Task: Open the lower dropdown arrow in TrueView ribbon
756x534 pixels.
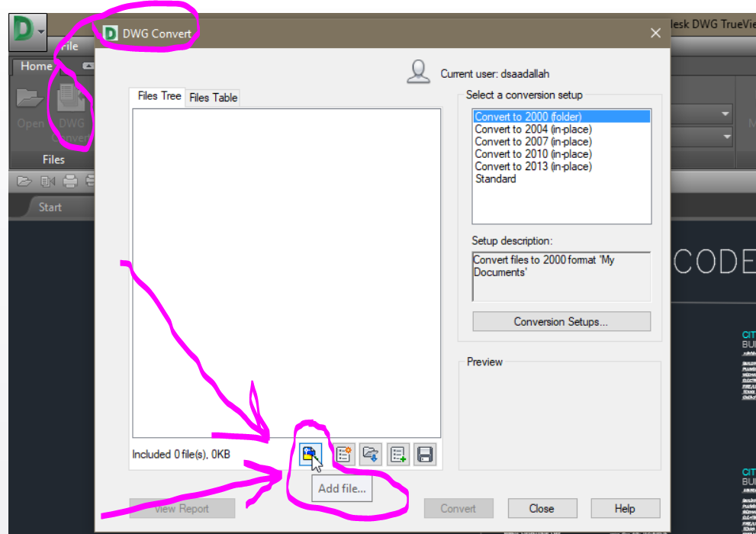Action: pos(726,137)
